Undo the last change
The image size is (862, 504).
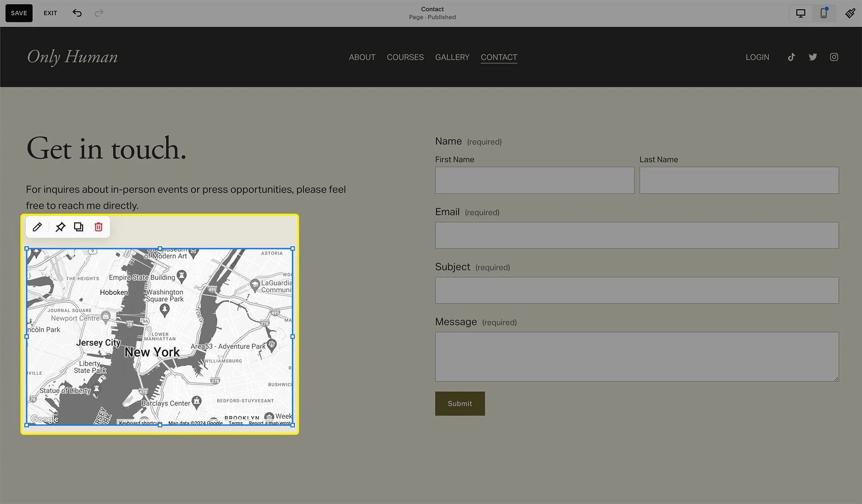(x=77, y=13)
